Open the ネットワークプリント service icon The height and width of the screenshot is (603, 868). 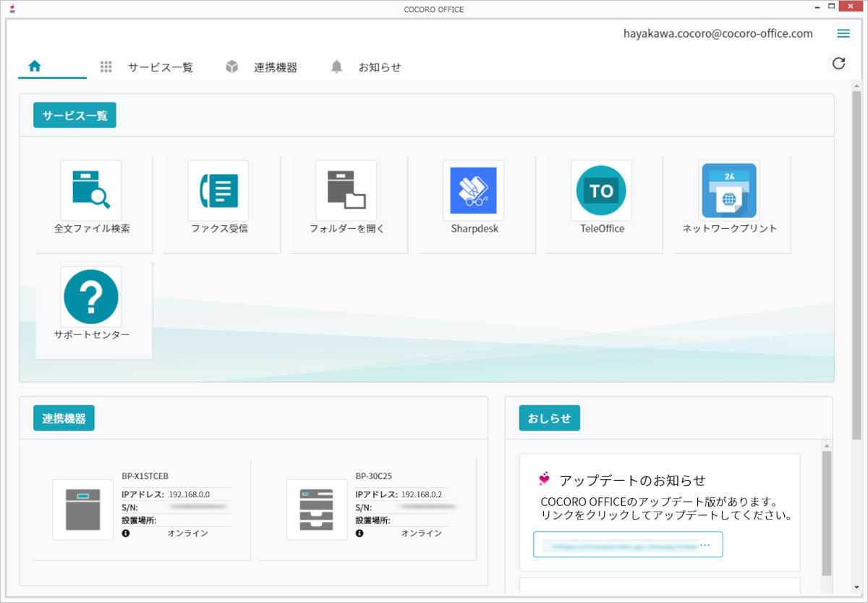click(729, 191)
